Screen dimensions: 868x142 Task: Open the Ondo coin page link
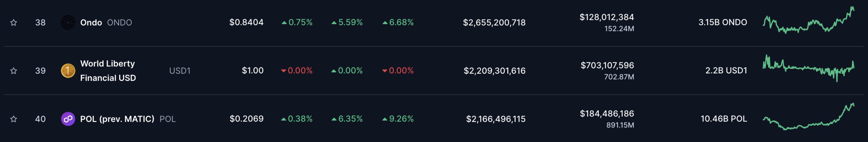click(x=91, y=23)
